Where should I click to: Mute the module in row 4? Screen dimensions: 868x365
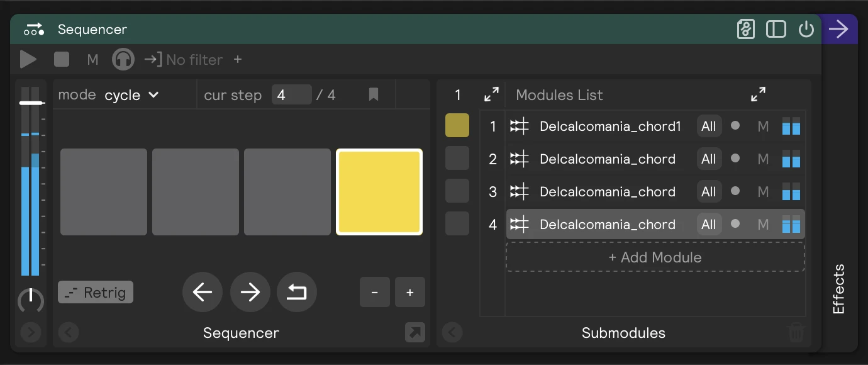pyautogui.click(x=763, y=225)
